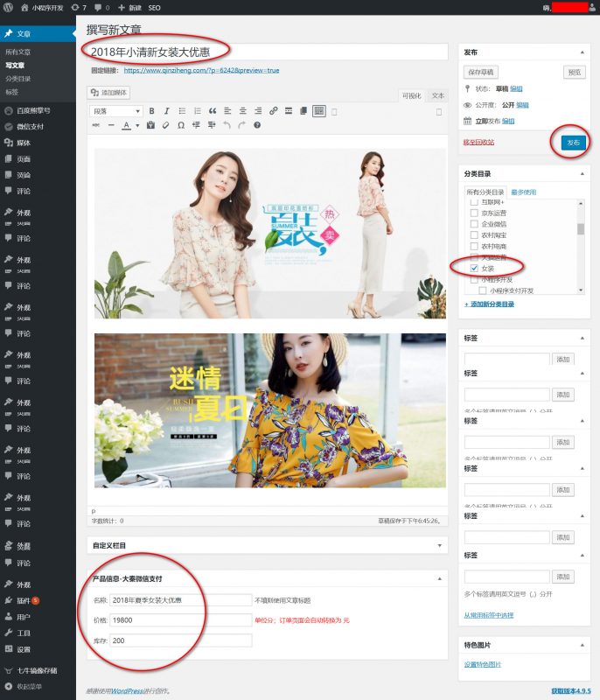Insert a blockquote
The width and height of the screenshot is (600, 700).
(x=213, y=111)
